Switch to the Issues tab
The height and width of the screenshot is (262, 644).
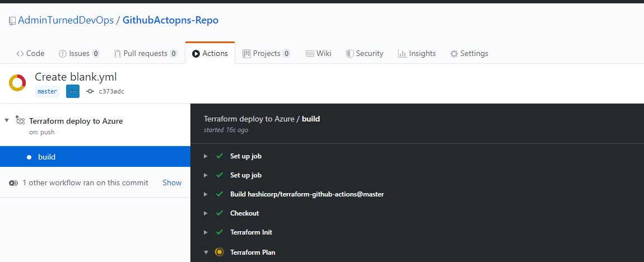pos(79,53)
